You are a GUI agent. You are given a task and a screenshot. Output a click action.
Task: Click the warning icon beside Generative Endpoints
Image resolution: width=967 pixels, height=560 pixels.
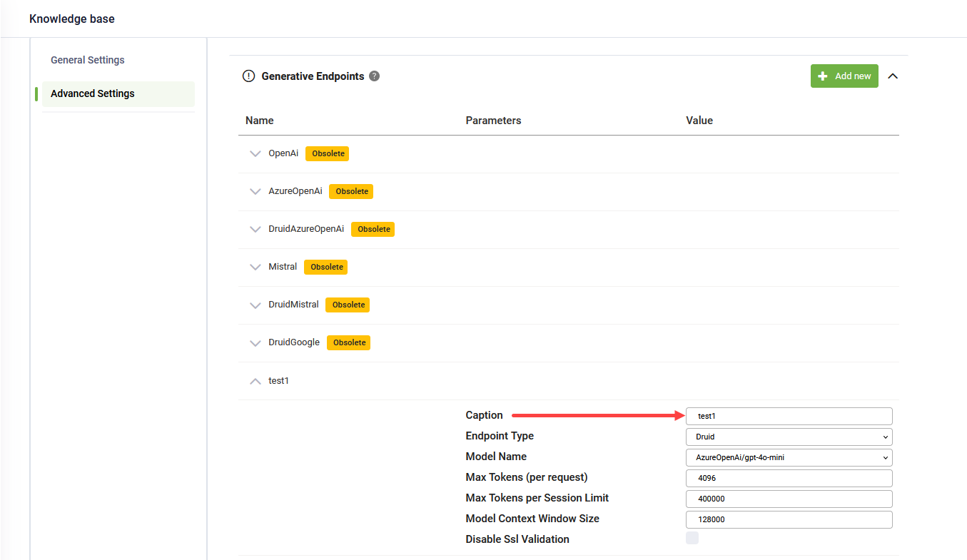[248, 76]
